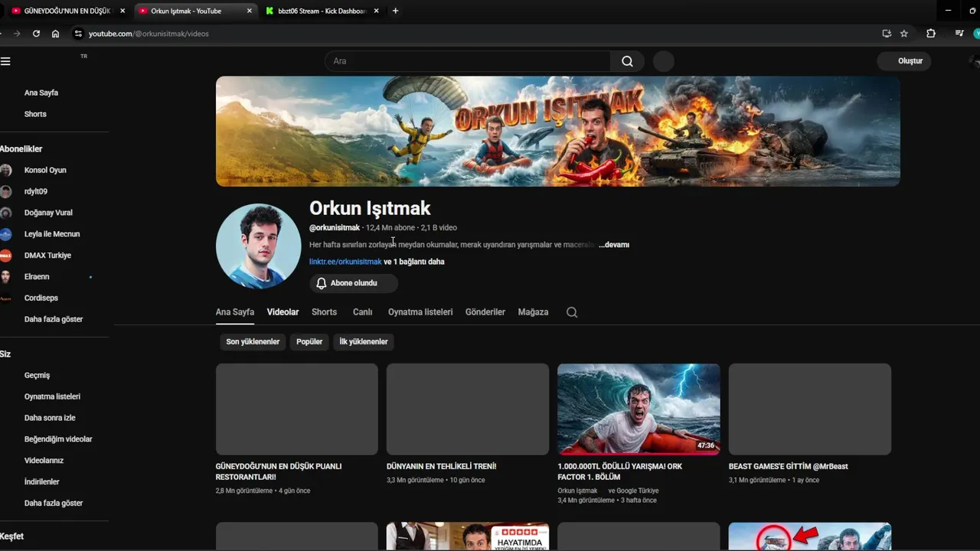The image size is (980, 551).
Task: Close the Orkun Işıtmak - YouTube tab
Action: (x=249, y=11)
